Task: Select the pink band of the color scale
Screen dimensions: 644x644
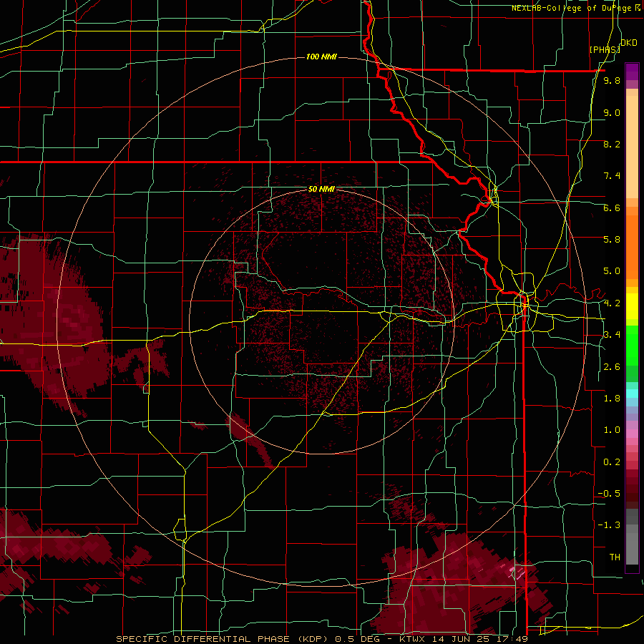Action: coord(632,434)
